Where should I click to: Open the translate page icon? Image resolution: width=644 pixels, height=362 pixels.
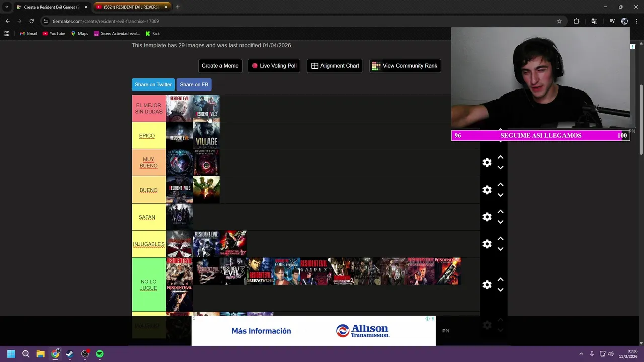click(x=594, y=21)
